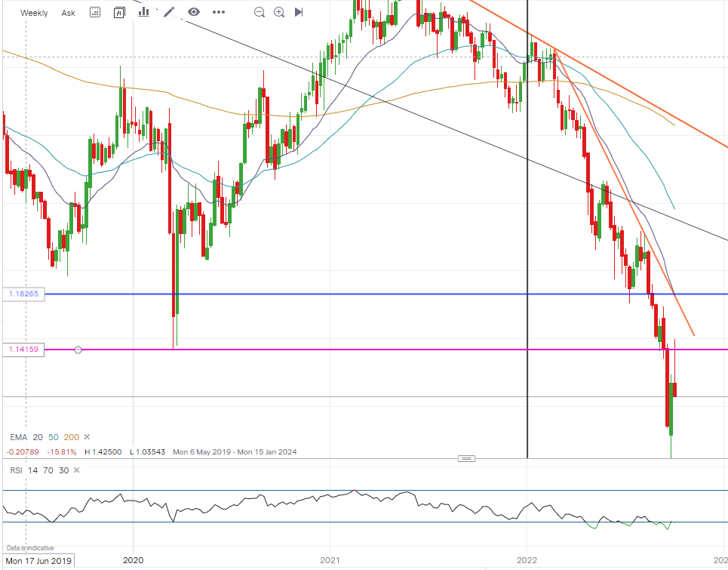
Task: Select the Mon 6 May 2019 date range text
Action: pyautogui.click(x=235, y=452)
